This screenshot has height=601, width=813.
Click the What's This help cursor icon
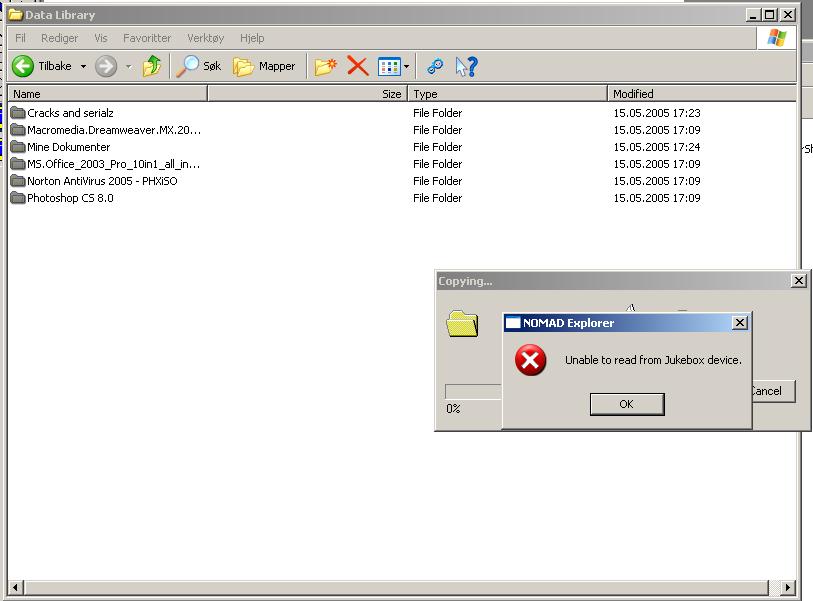pyautogui.click(x=466, y=66)
